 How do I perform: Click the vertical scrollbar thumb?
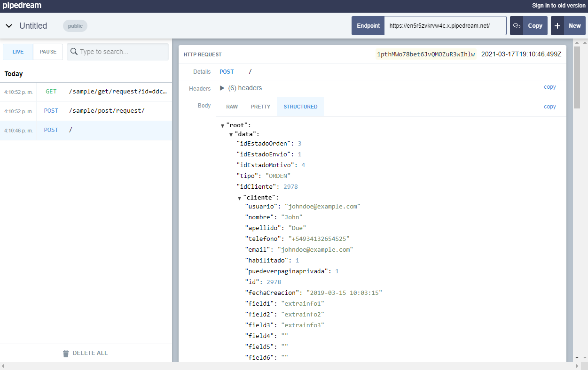577,77
